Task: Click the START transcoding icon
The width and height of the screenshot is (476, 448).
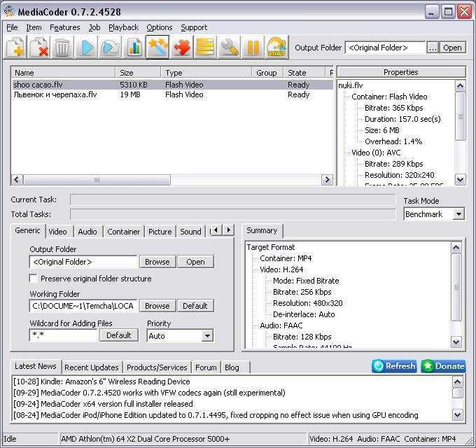Action: point(276,47)
